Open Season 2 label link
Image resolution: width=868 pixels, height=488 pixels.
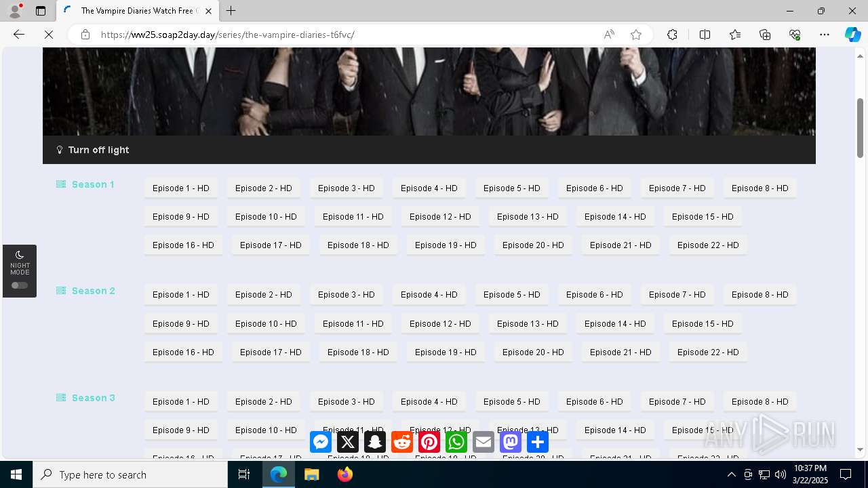point(94,291)
